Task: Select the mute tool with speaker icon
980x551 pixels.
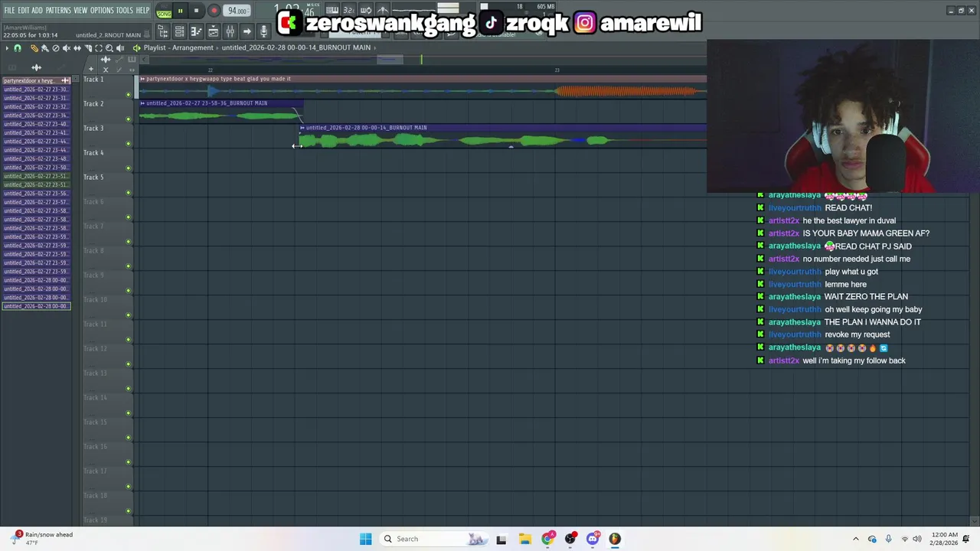Action: click(x=66, y=48)
